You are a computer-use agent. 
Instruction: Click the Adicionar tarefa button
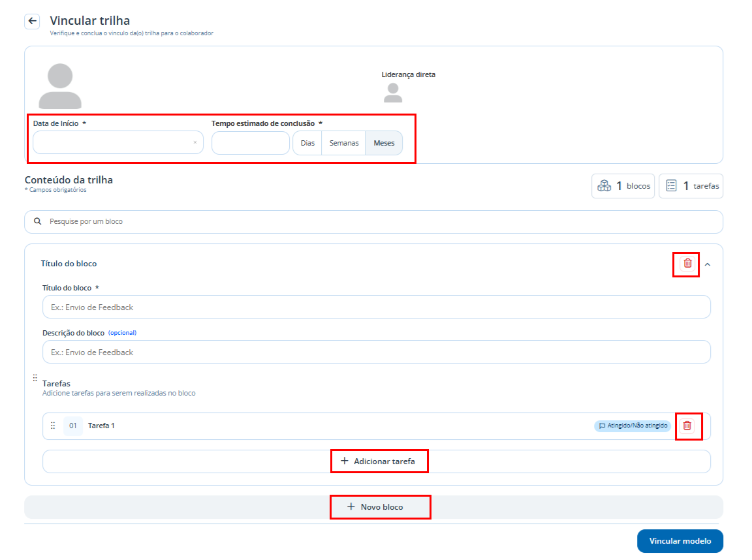[377, 461]
